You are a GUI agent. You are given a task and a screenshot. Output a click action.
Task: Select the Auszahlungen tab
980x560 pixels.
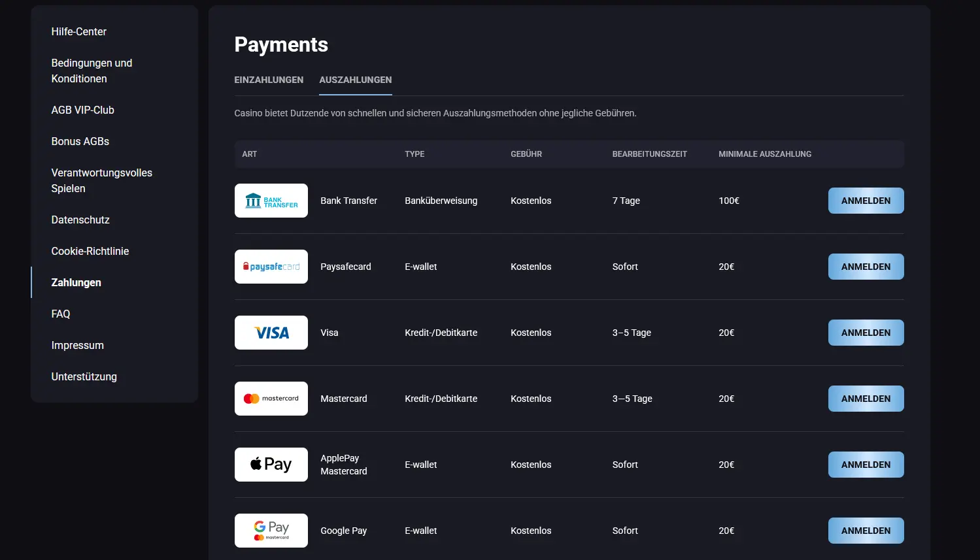click(356, 80)
